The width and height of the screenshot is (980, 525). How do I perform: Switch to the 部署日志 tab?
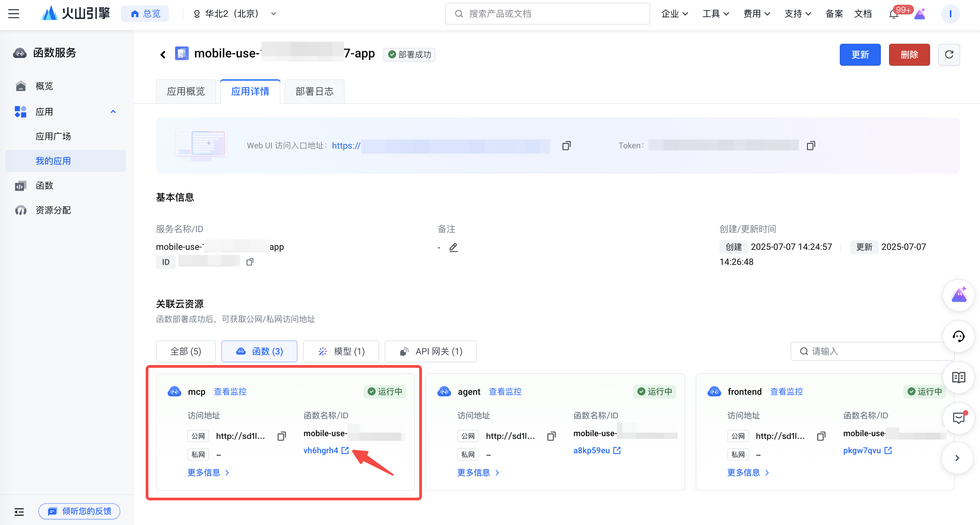click(314, 91)
